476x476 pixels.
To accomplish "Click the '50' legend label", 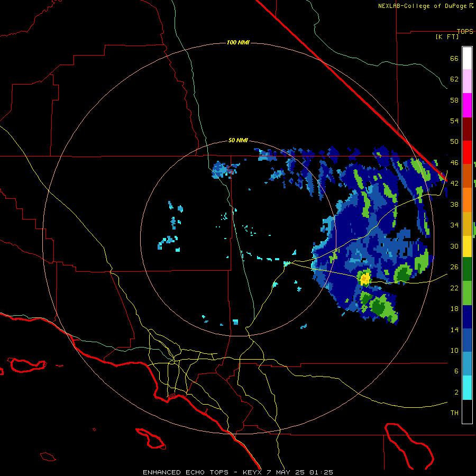I will click(x=454, y=141).
